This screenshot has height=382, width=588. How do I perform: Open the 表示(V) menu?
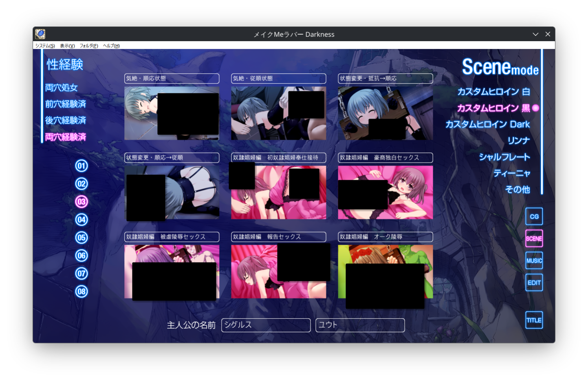(x=67, y=46)
